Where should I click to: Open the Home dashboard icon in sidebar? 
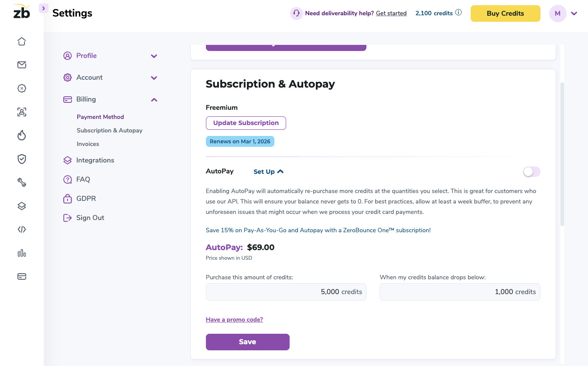[x=21, y=41]
